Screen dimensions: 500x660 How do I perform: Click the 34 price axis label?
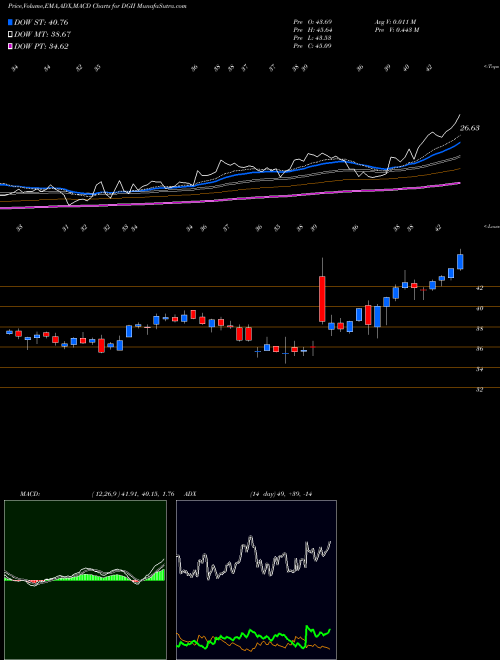point(479,369)
